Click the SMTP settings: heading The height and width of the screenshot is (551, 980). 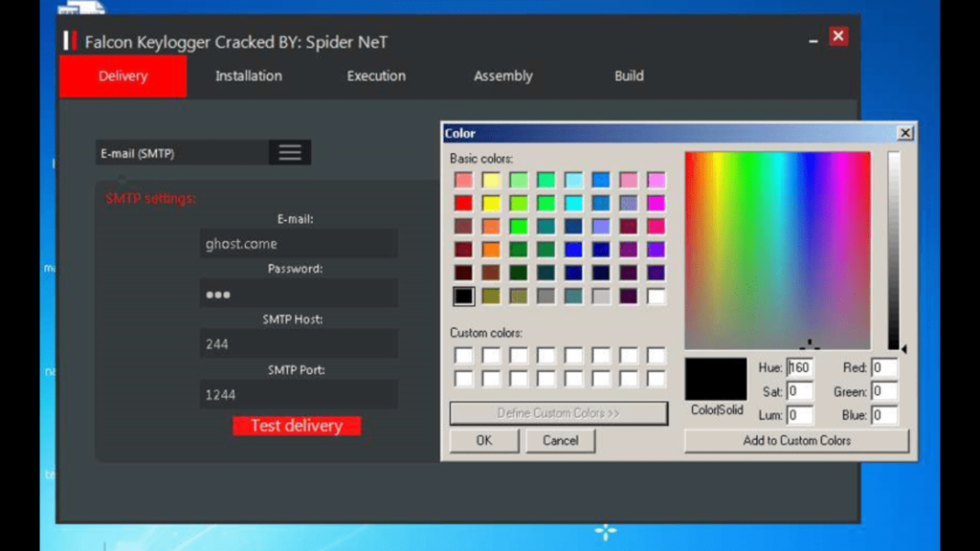pos(150,199)
